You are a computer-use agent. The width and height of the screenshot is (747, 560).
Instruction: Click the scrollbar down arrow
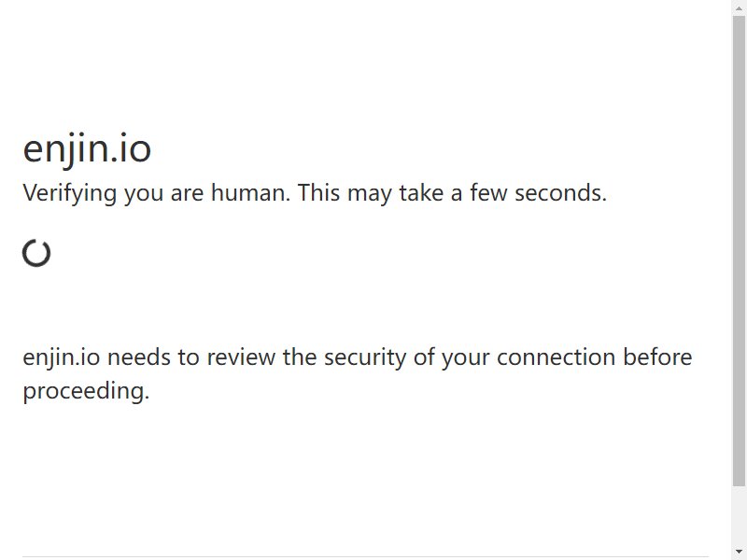(x=739, y=553)
